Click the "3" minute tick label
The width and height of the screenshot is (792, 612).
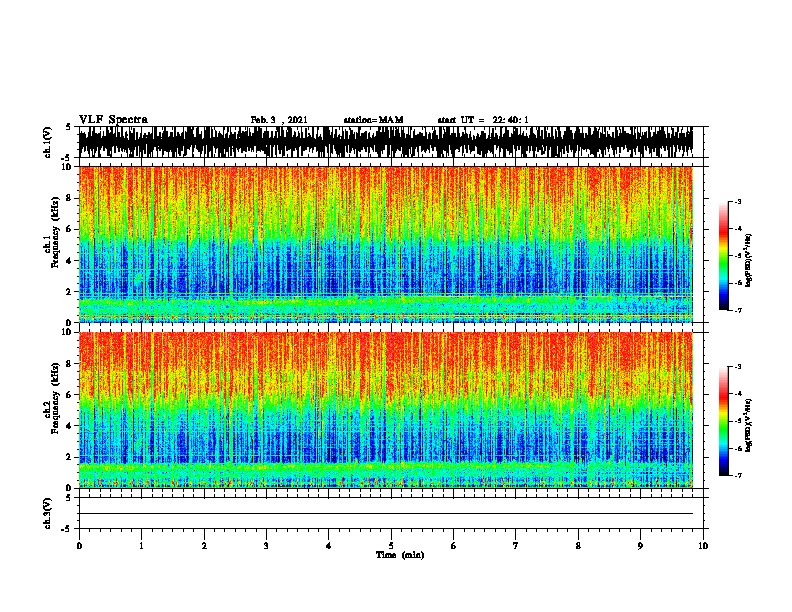(266, 546)
